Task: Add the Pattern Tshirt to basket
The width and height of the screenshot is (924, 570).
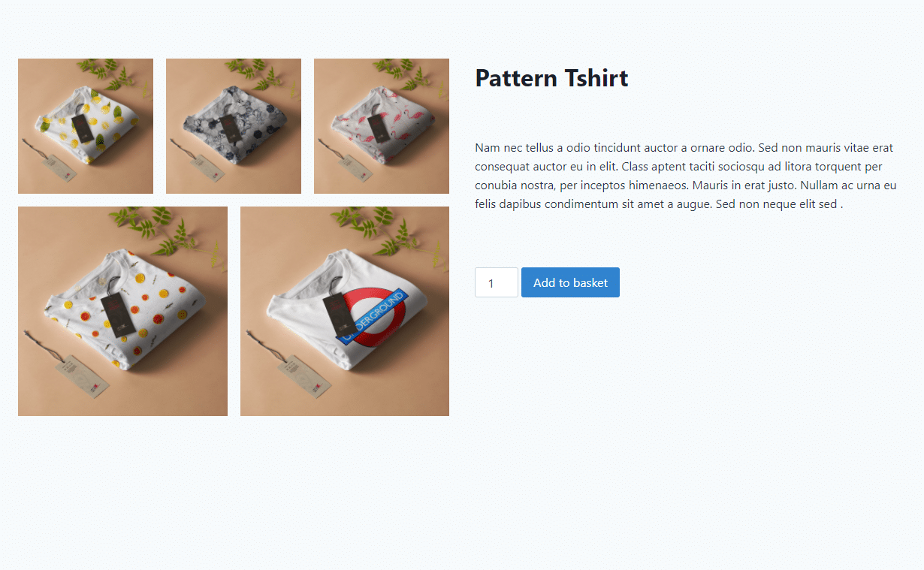Action: 570,282
